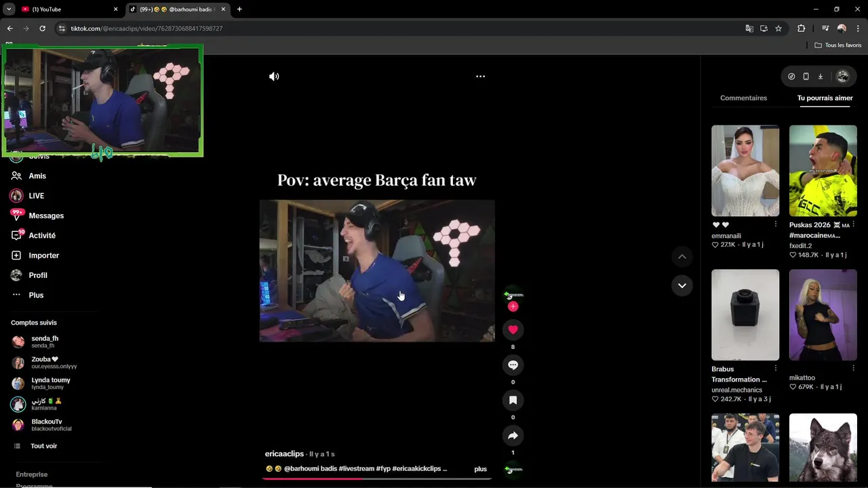Viewport: 868px width, 488px height.
Task: Bookmark this page with the star
Action: 778,28
